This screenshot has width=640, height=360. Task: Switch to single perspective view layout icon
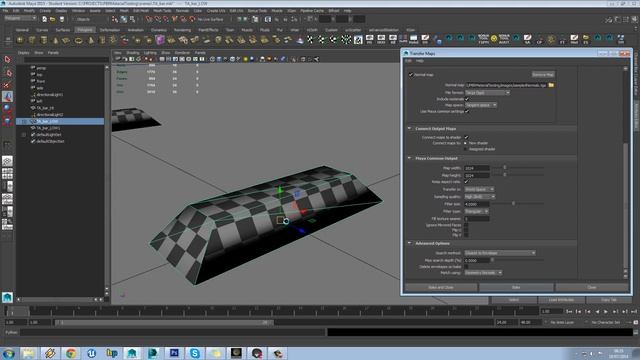pyautogui.click(x=7, y=161)
